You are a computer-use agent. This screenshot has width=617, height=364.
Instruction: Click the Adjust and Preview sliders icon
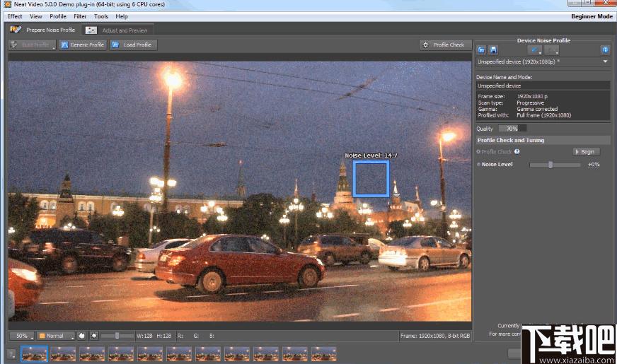pos(91,30)
